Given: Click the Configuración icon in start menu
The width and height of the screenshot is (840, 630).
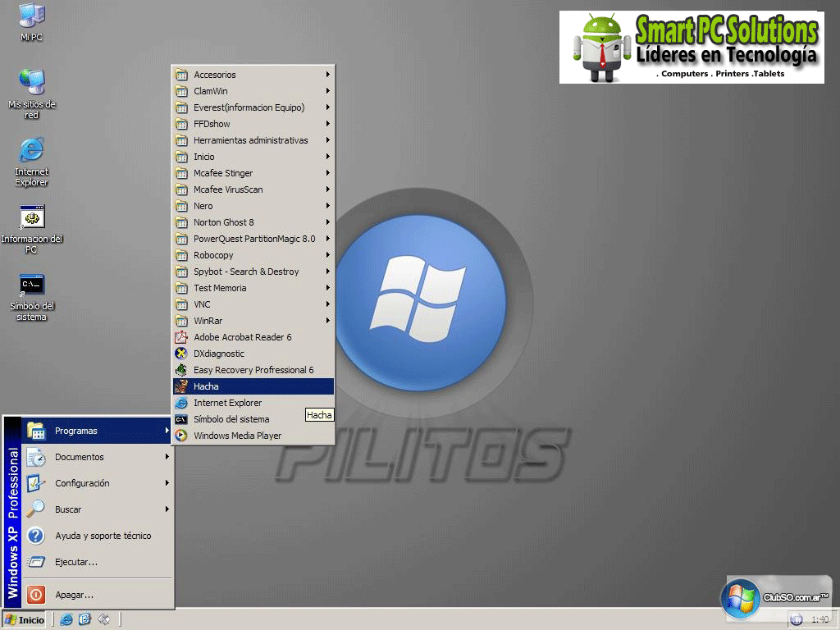Looking at the screenshot, I should (36, 483).
